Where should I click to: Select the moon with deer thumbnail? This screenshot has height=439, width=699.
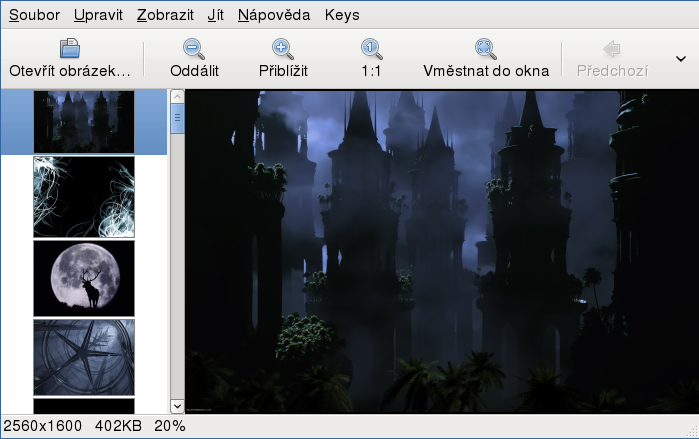coord(84,277)
